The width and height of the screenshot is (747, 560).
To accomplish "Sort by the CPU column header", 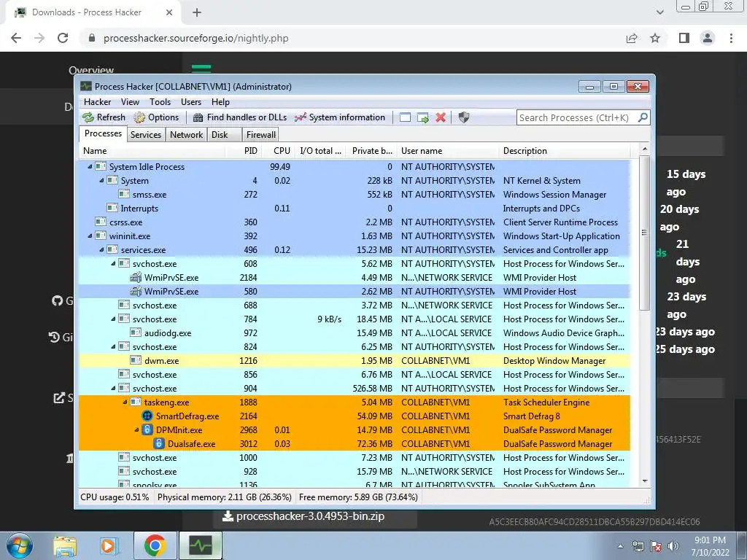I will click(279, 151).
